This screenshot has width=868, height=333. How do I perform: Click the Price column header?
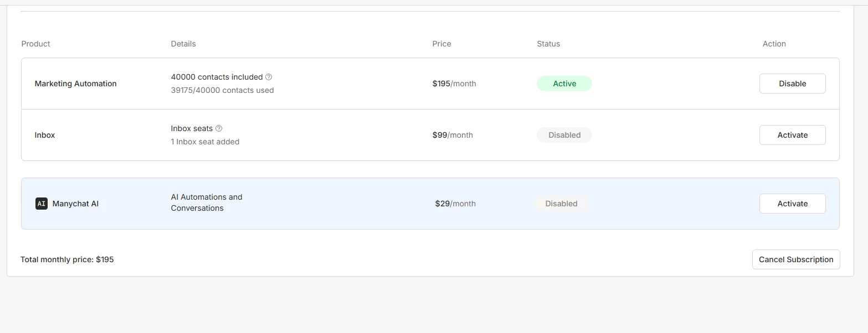441,44
